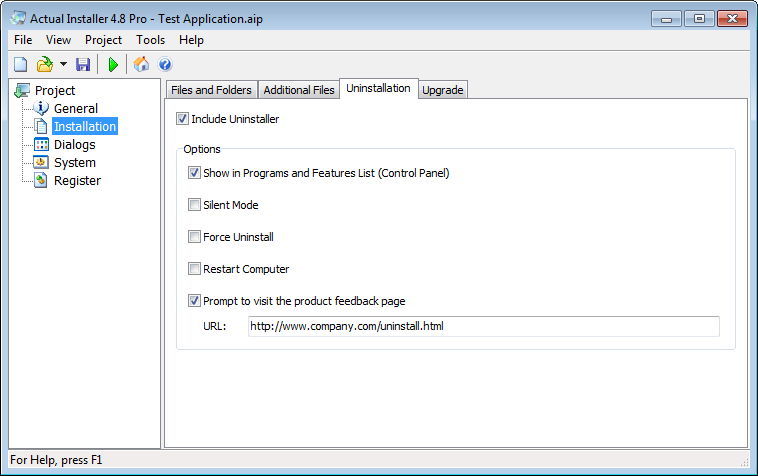The height and width of the screenshot is (476, 758).
Task: Run build with the green play icon
Action: tap(113, 64)
